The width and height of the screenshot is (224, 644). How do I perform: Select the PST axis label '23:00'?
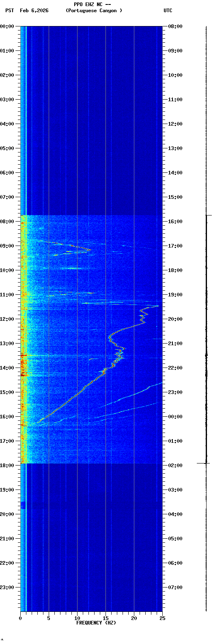(7, 587)
